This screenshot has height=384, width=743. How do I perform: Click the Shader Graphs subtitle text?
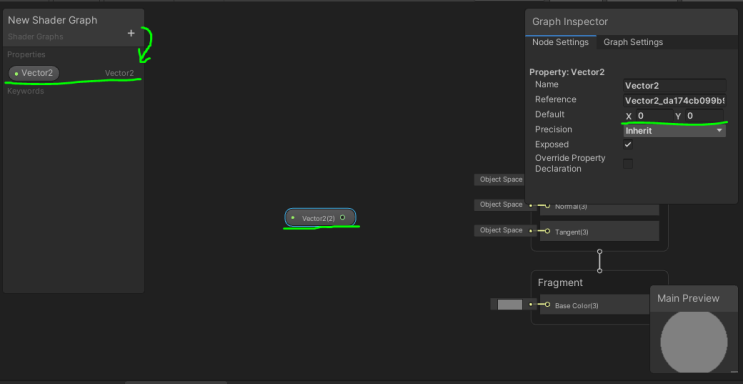[x=36, y=37]
